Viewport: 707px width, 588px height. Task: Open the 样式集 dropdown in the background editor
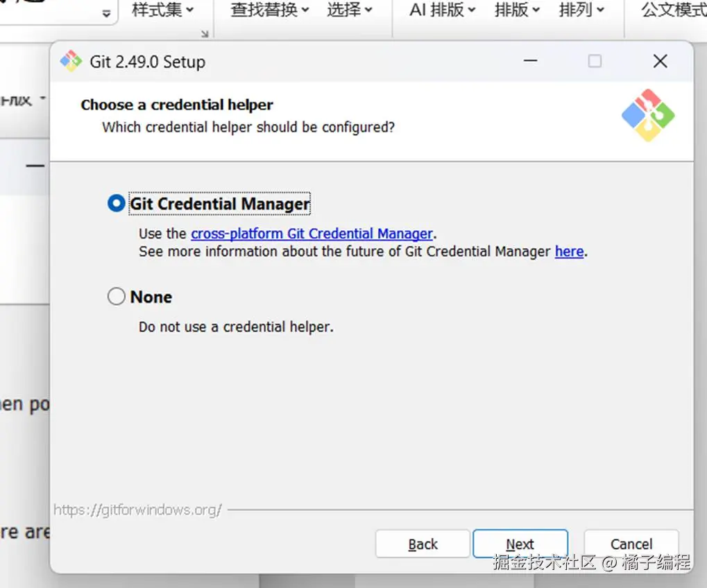click(162, 10)
